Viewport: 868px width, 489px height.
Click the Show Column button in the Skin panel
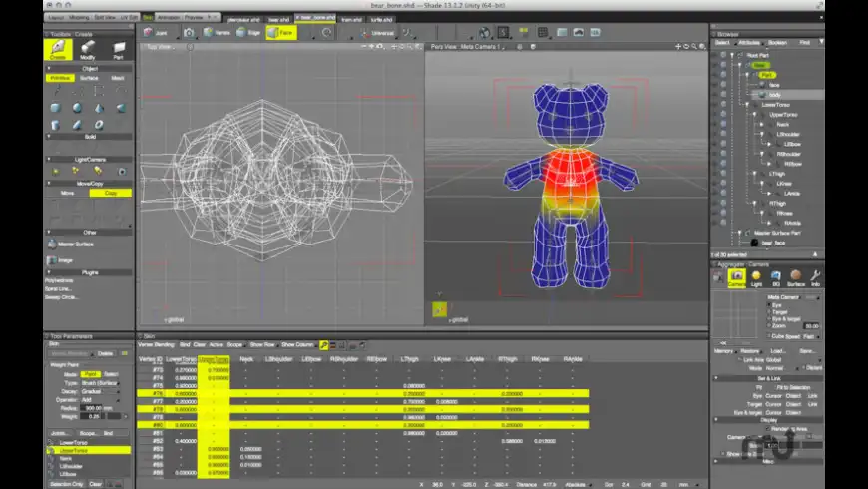[x=297, y=345]
